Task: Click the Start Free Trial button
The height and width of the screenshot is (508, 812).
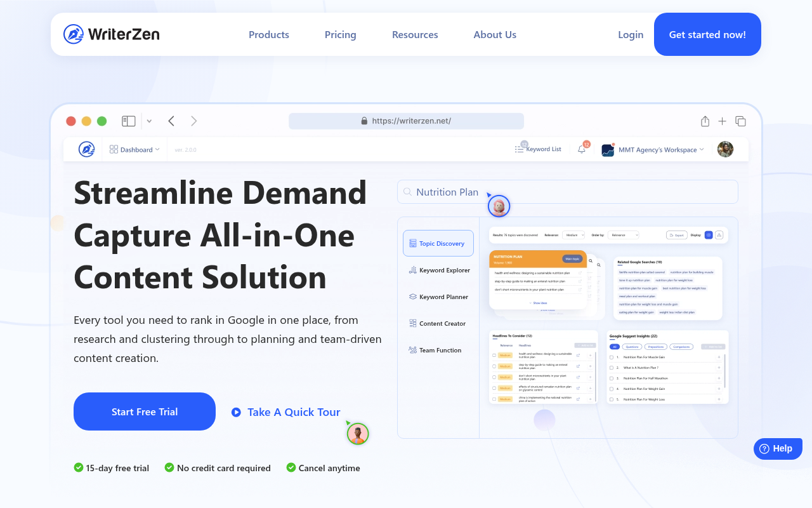Action: click(144, 411)
